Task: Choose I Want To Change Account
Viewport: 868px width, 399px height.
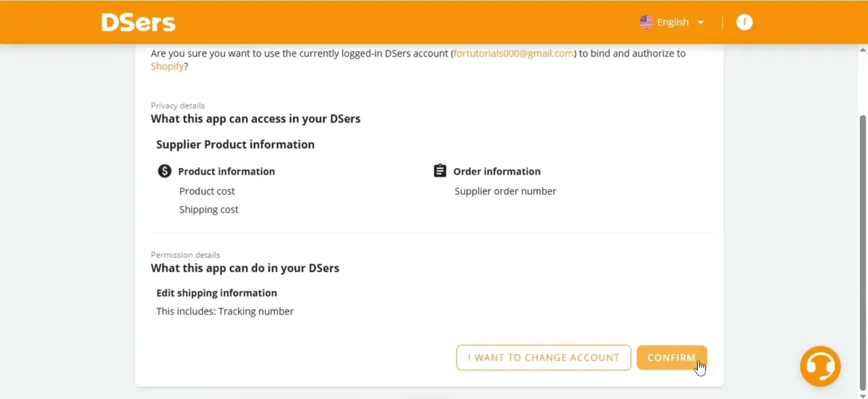Action: pos(543,358)
